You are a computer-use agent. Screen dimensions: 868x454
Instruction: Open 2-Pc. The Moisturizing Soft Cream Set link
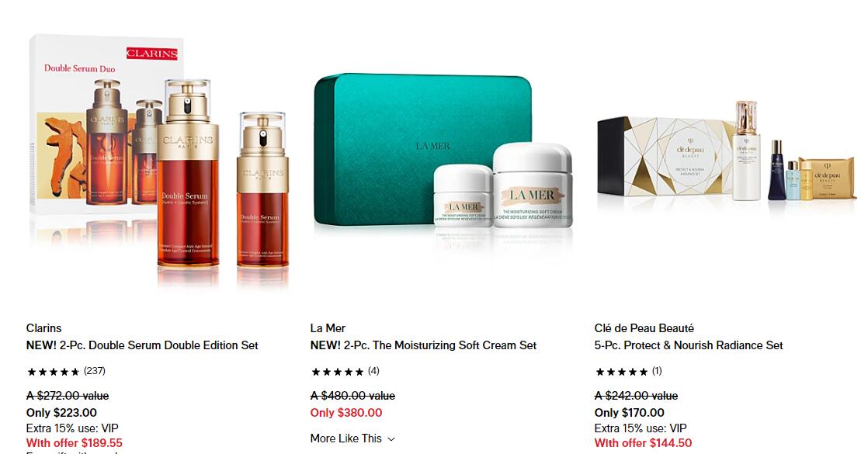[x=423, y=345]
